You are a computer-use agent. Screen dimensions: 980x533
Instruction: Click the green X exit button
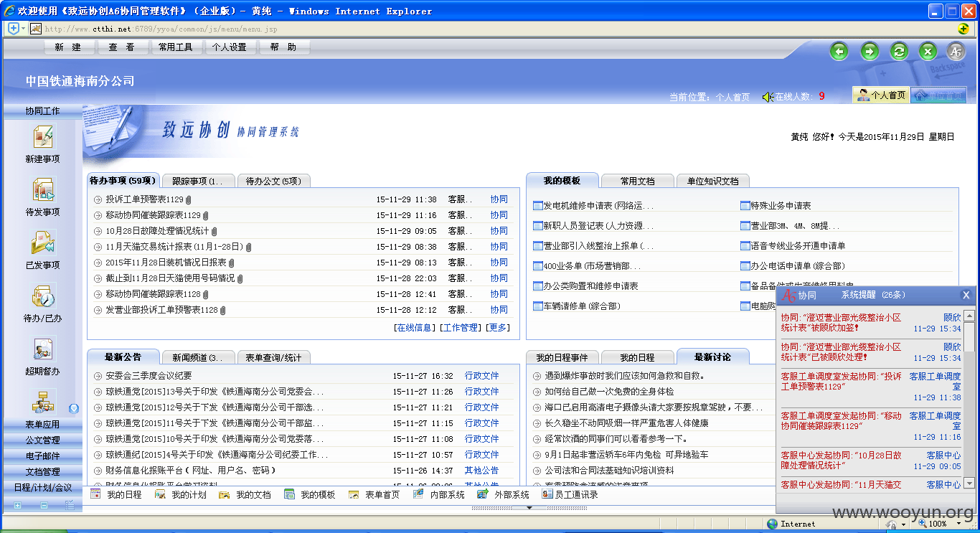click(x=928, y=51)
